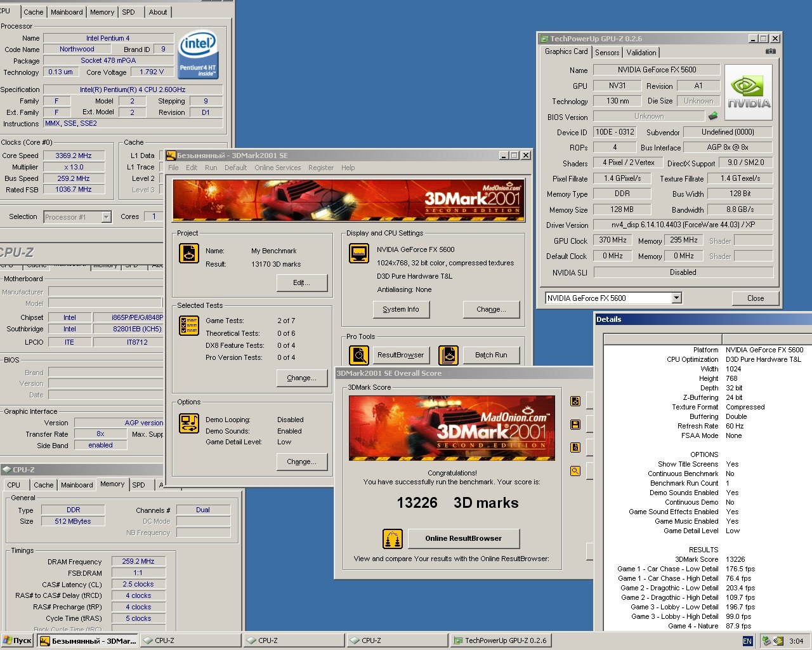Open the SPD tab in bottom CPU-Z window
Viewport: 812px width, 650px height.
click(x=138, y=485)
